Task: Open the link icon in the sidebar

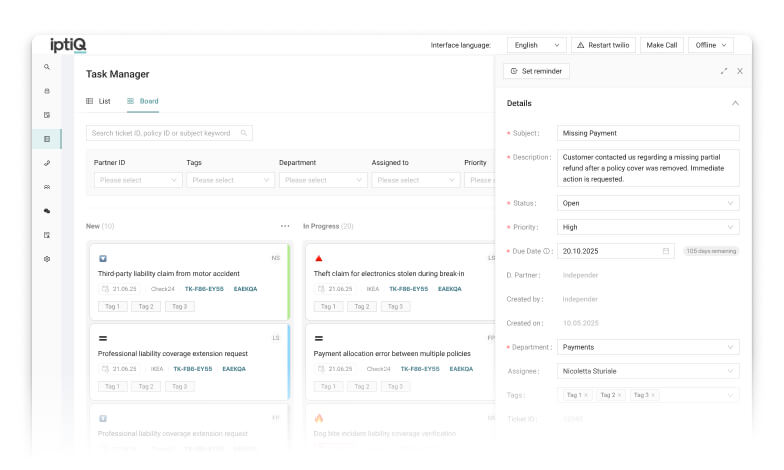Action: (x=47, y=163)
